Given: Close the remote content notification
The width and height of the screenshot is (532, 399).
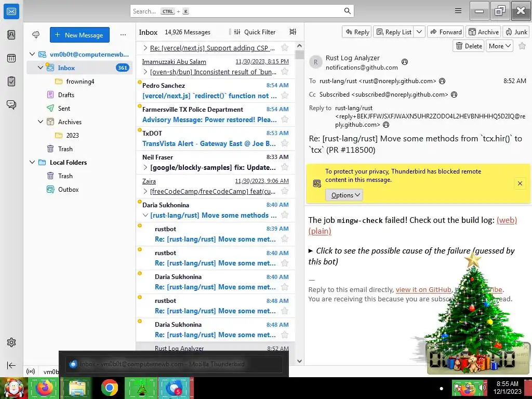Looking at the screenshot, I should (x=520, y=183).
